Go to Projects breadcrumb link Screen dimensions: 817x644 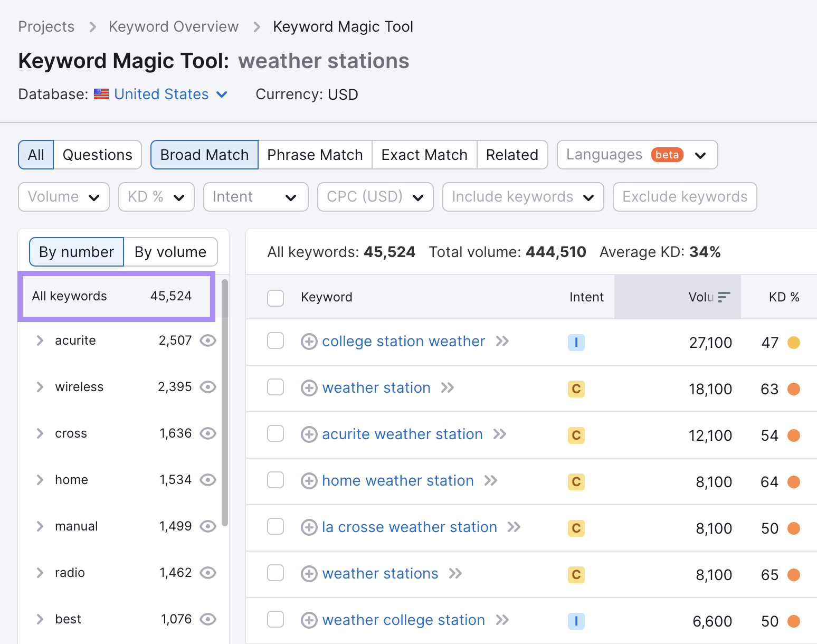click(x=46, y=26)
